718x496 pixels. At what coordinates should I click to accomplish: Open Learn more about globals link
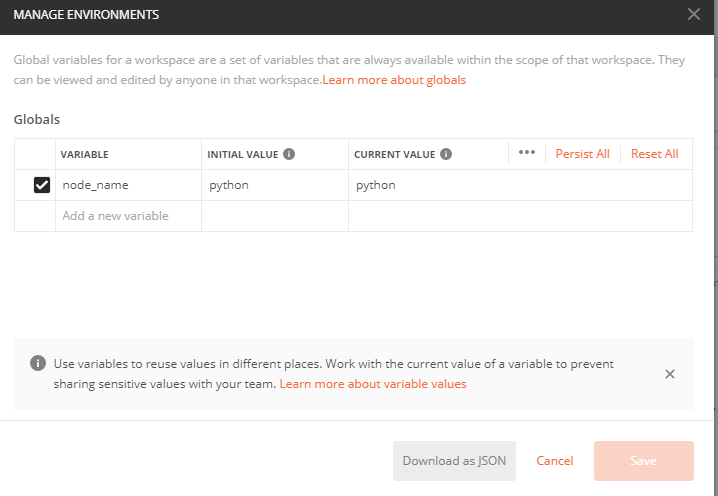point(394,80)
